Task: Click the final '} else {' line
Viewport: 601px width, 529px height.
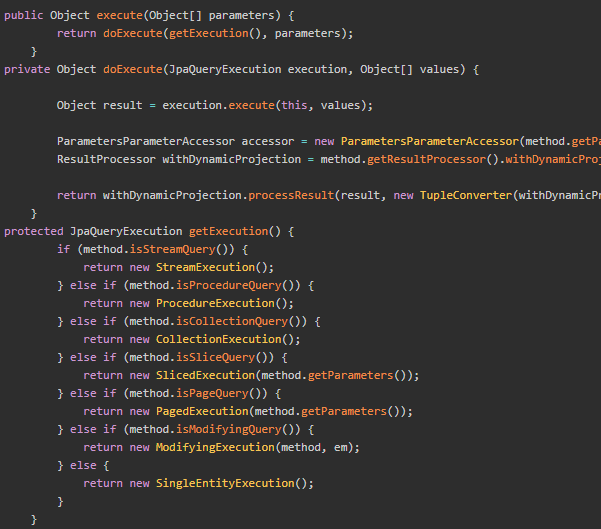Action: click(x=83, y=466)
